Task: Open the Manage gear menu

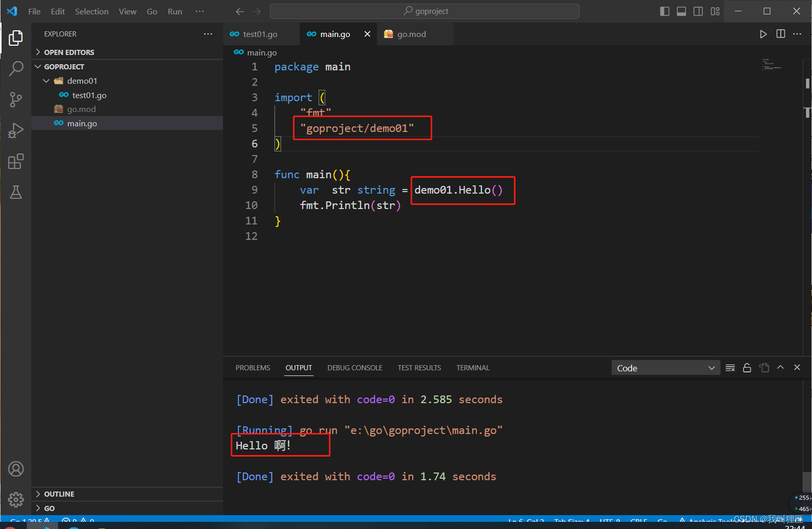Action: point(16,499)
